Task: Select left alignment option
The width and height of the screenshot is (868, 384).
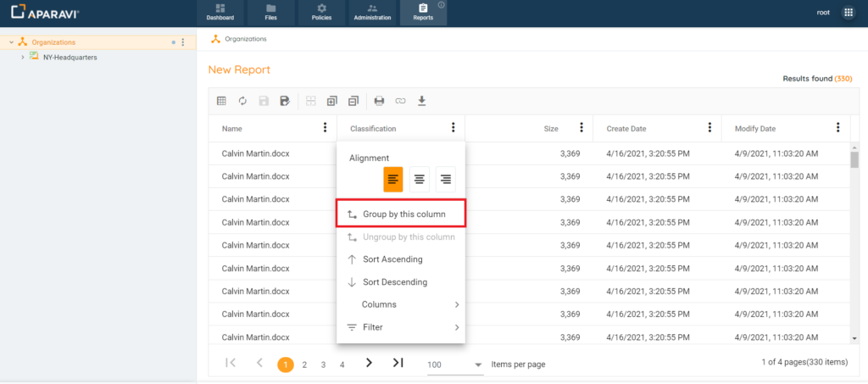Action: tap(393, 179)
